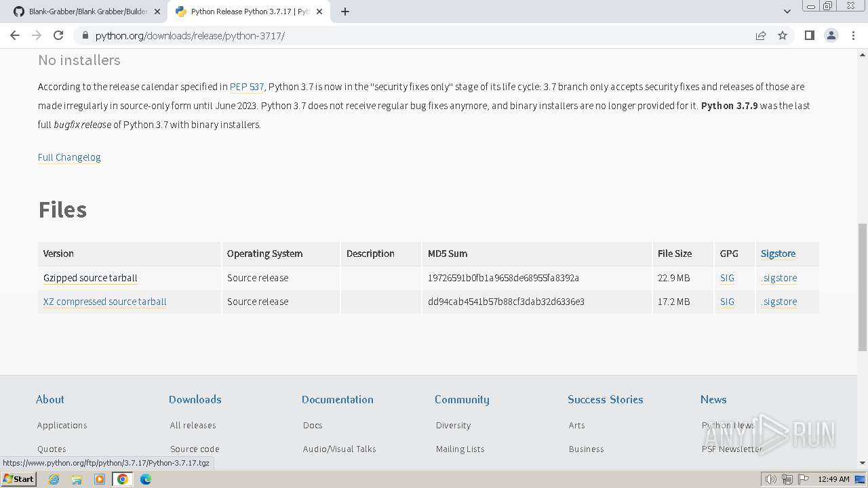Open the Success Stories footer heading
The image size is (868, 488).
click(606, 399)
